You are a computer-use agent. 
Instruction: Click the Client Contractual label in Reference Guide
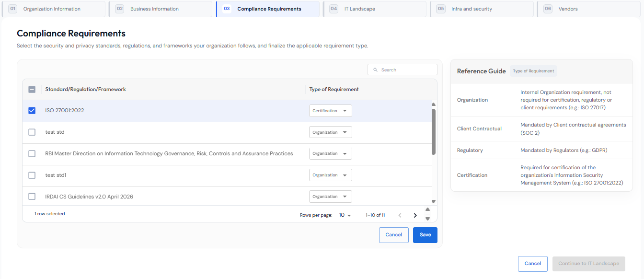point(479,128)
